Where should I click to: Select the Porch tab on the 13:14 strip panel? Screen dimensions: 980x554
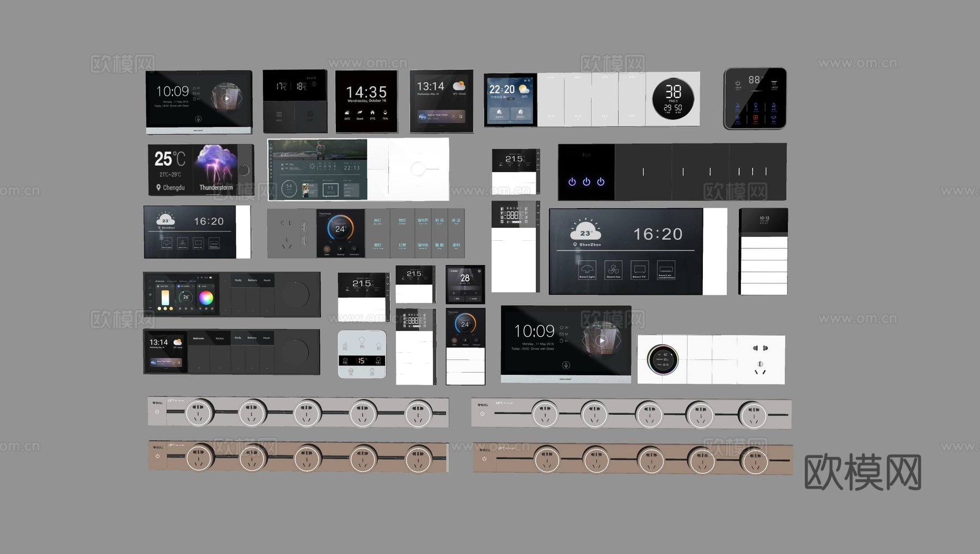266,338
